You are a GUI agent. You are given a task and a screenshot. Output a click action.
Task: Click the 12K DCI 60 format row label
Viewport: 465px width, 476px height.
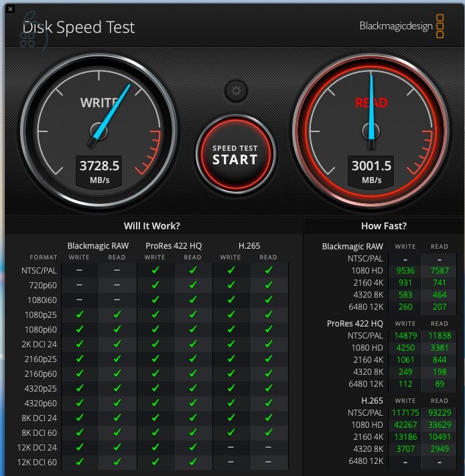37,462
